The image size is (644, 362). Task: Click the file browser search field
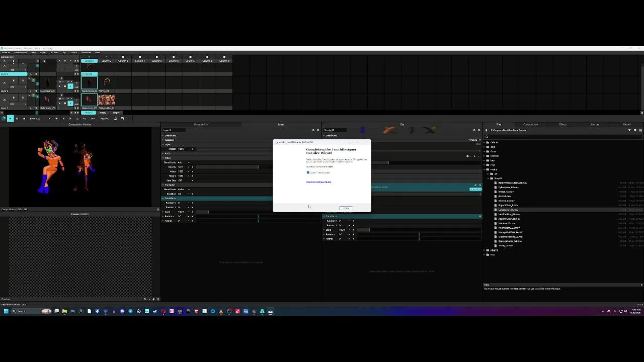click(563, 137)
